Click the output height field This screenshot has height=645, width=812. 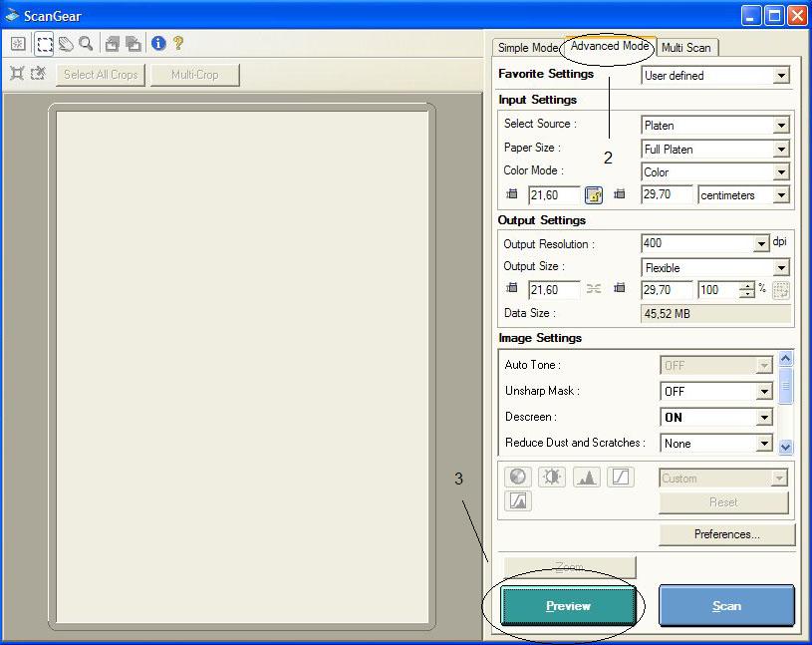click(x=667, y=290)
